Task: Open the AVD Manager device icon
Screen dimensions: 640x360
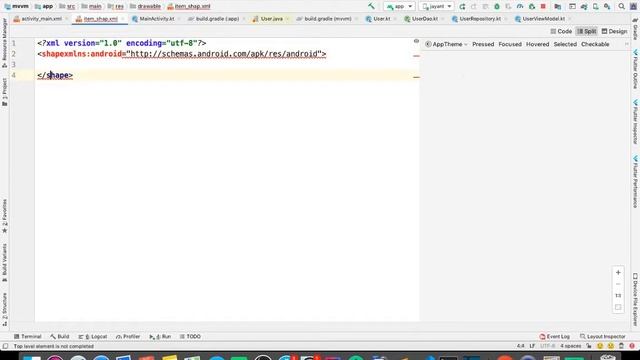Action: click(x=596, y=7)
